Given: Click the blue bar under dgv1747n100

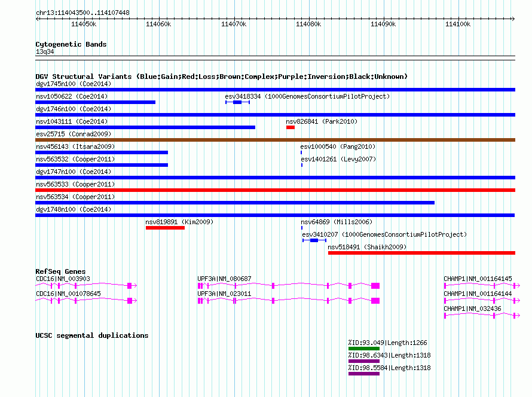Looking at the screenshot, I should [x=275, y=178].
